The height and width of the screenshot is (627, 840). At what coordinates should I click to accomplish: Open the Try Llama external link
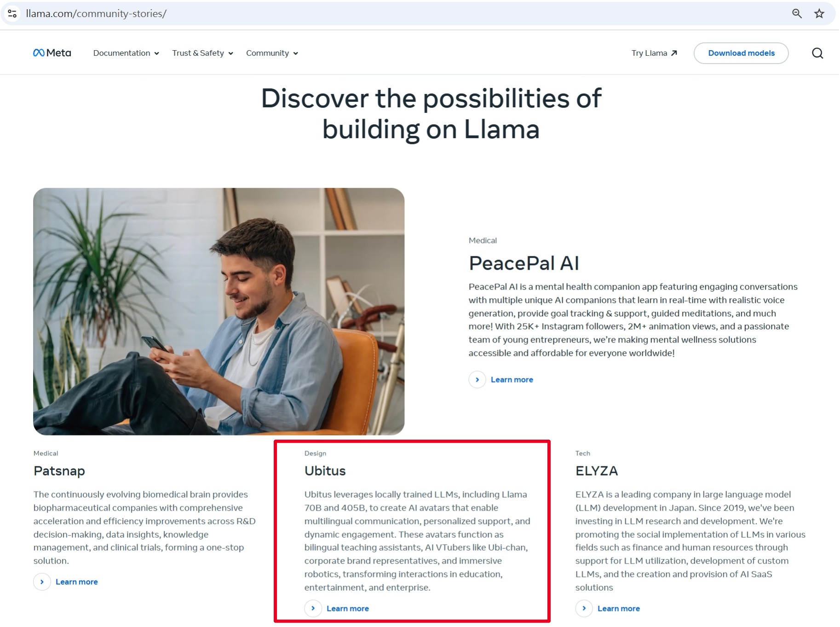(x=654, y=53)
